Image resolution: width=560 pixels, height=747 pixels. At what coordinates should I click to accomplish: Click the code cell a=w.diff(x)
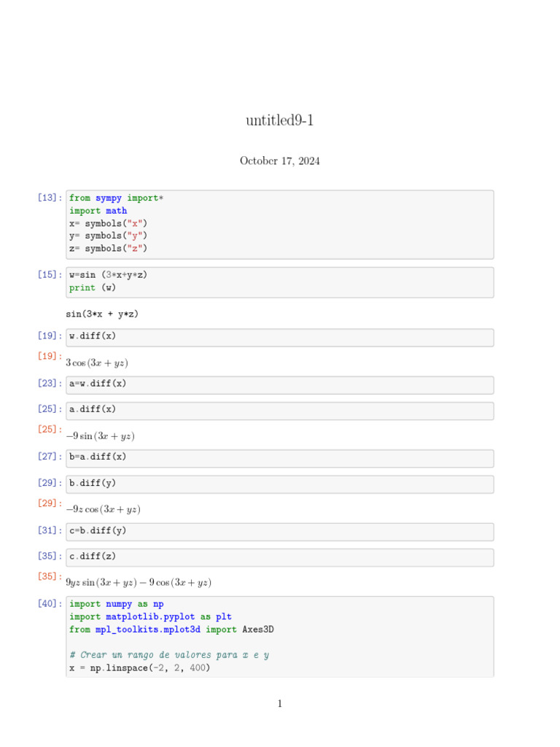coord(279,385)
